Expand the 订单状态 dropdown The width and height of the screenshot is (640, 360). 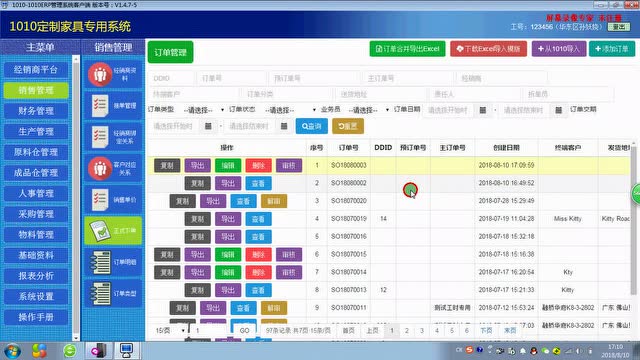[290, 110]
